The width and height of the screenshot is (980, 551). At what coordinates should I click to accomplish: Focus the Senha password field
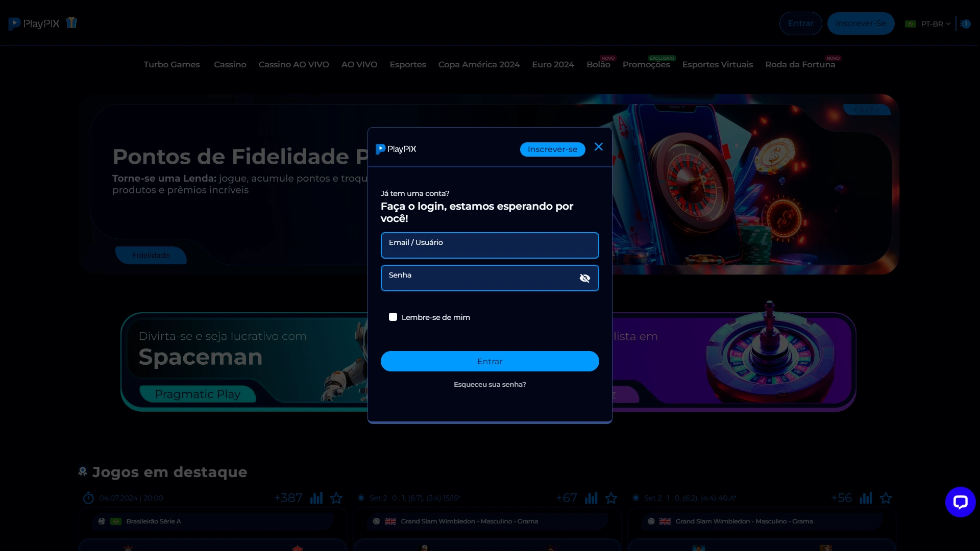489,278
